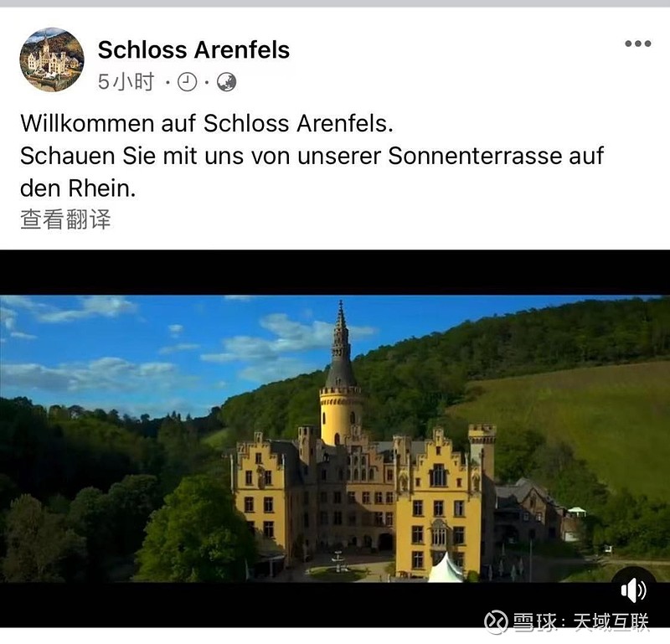Open the Schloss Arenfels round profile picture
This screenshot has width=670, height=644.
52,59
